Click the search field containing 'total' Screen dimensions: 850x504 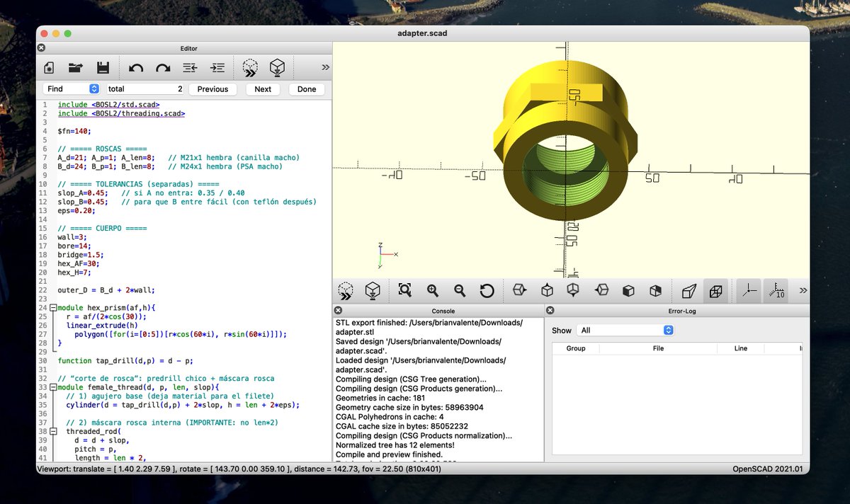coord(145,89)
